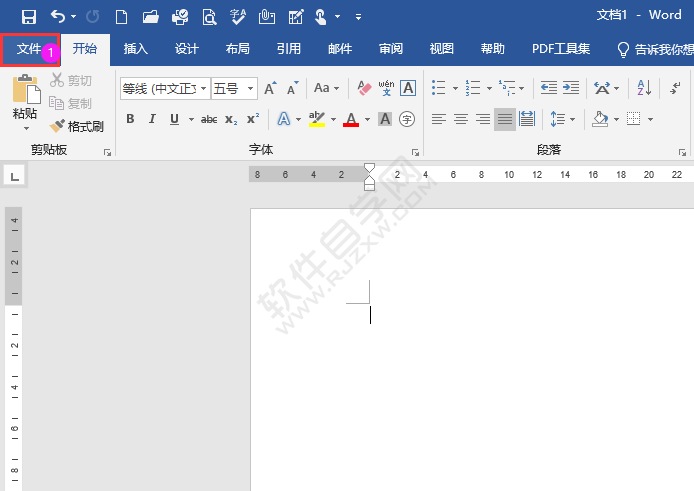Increase font size with the grow icon

tap(270, 89)
